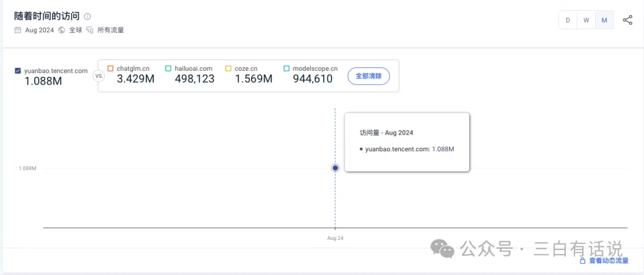The image size is (644, 275).
Task: Click the 全球 region label
Action: [76, 30]
